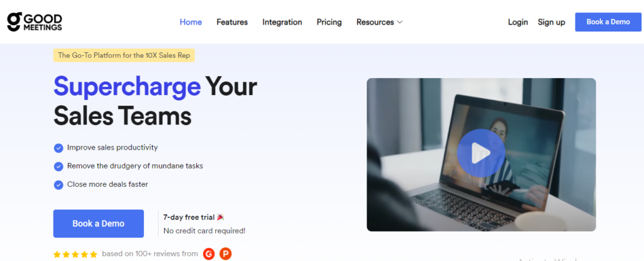The height and width of the screenshot is (261, 644).
Task: Expand the Resources dropdown chevron
Action: (399, 22)
